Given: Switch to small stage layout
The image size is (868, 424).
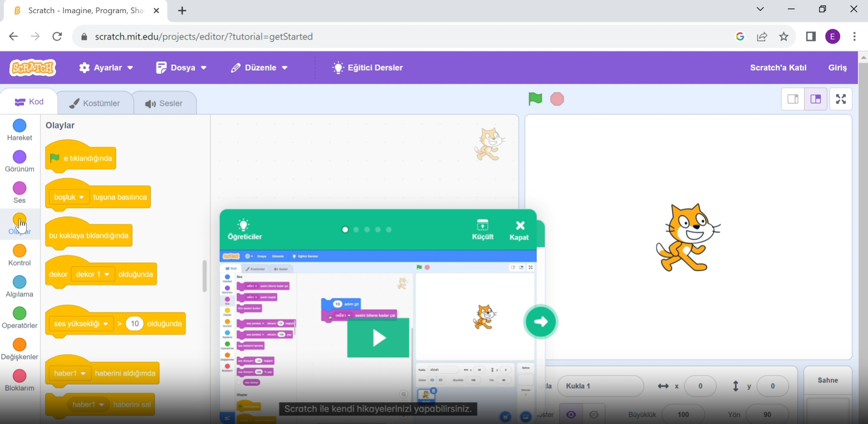Looking at the screenshot, I should click(x=793, y=99).
